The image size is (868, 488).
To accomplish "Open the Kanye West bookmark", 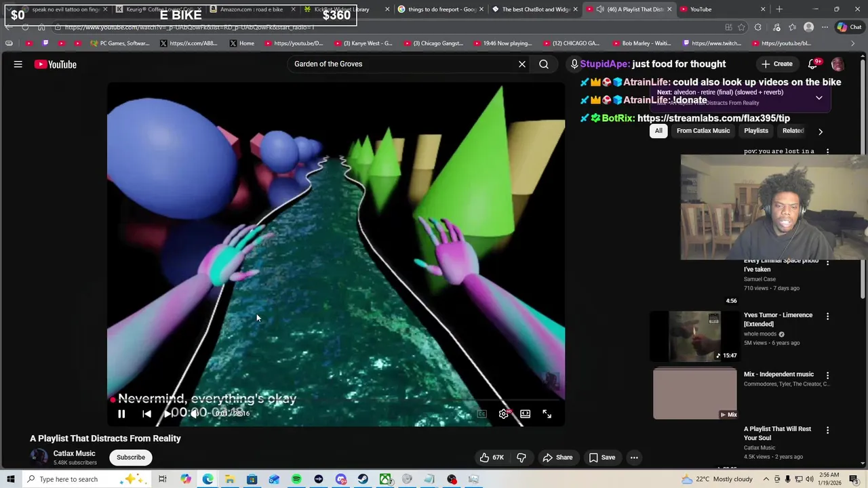I will pyautogui.click(x=363, y=43).
